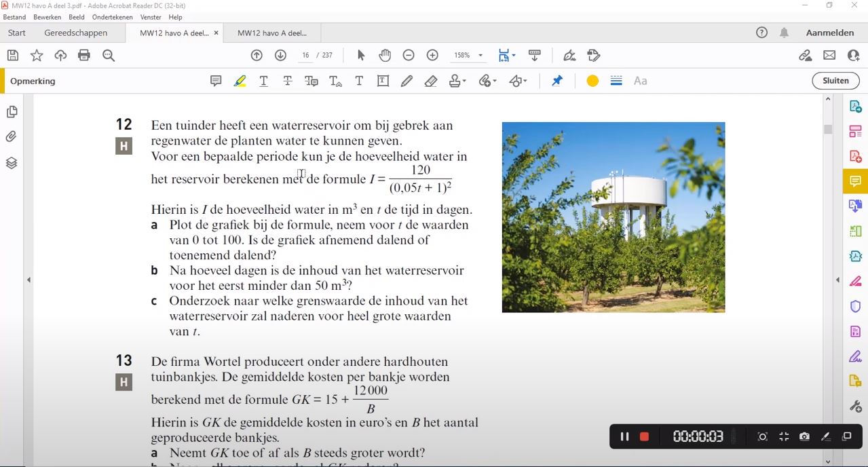Viewport: 868px width, 467px height.
Task: Select the arrow selection tool
Action: [x=361, y=56]
